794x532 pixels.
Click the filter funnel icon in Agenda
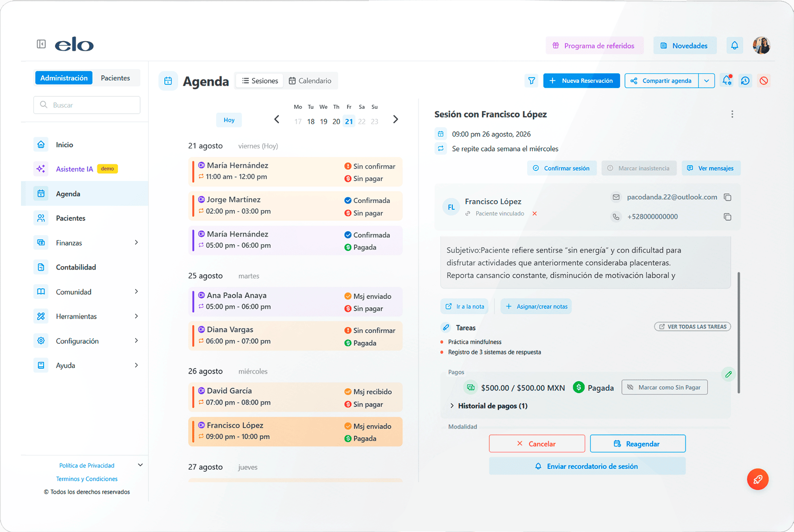[531, 81]
